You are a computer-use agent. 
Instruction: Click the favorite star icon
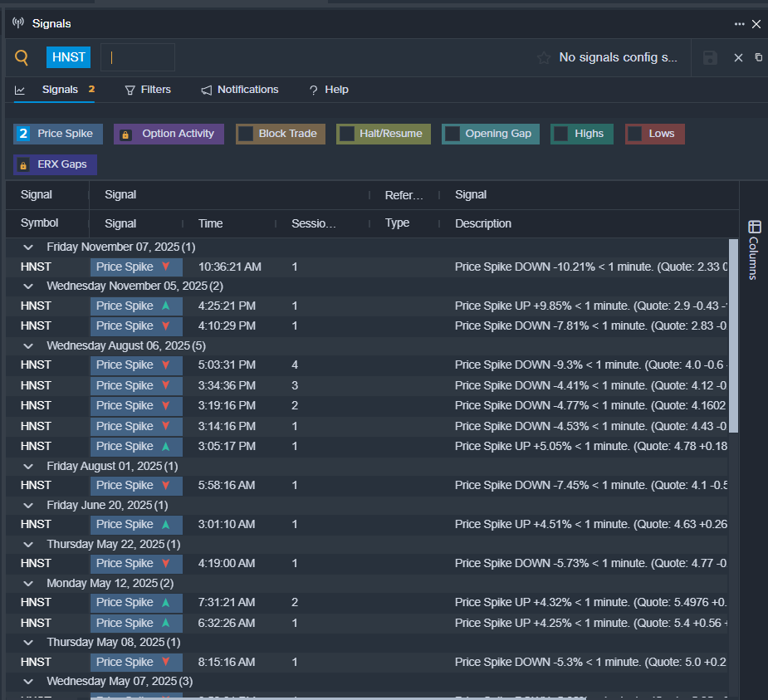544,57
